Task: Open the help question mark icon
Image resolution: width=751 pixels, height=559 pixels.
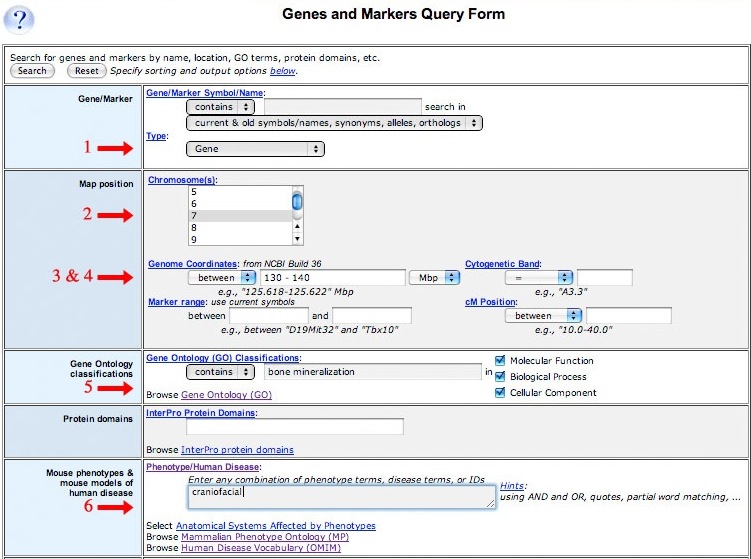Action: click(19, 20)
